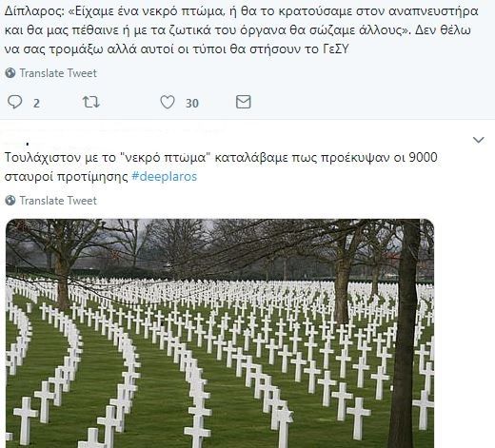Translate the first tweet about ΓεΣΥ
Viewport: 495px width, 448px height.
tap(58, 73)
